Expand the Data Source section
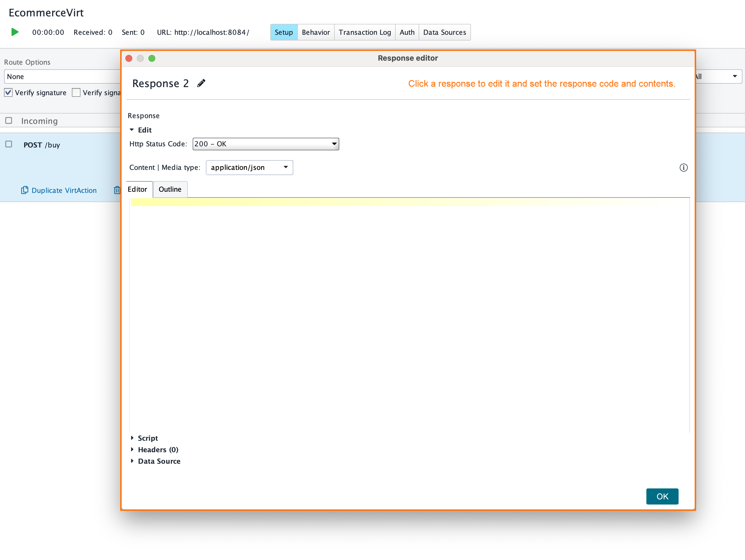745x560 pixels. click(159, 461)
